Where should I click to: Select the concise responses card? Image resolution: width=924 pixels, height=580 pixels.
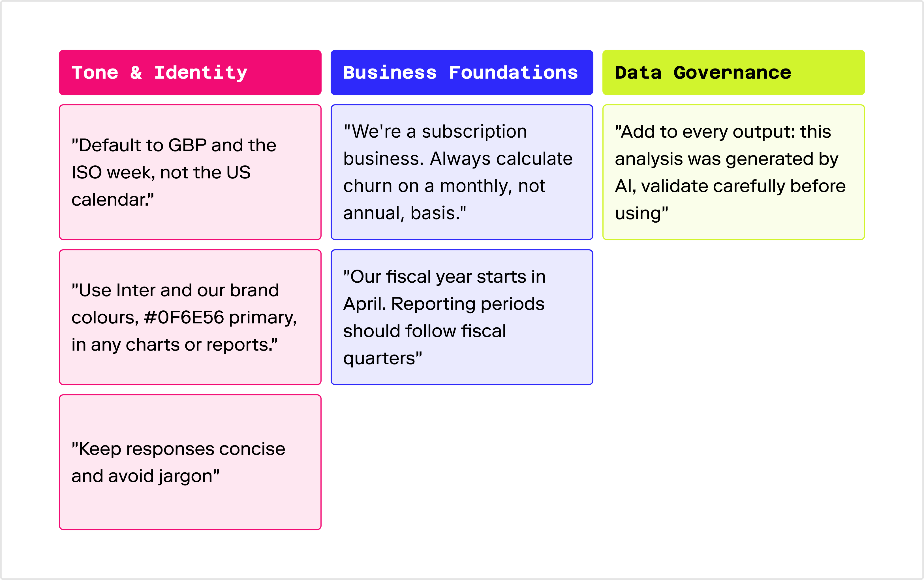point(190,462)
